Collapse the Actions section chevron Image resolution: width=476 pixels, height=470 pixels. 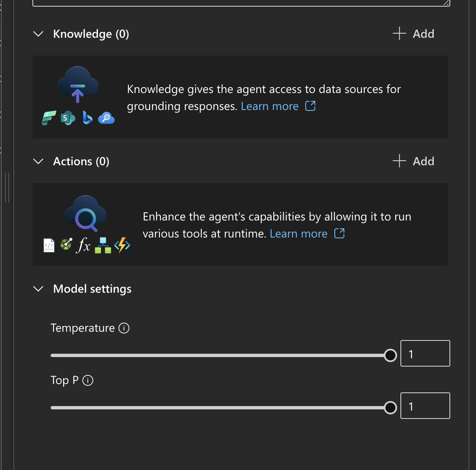pos(38,162)
